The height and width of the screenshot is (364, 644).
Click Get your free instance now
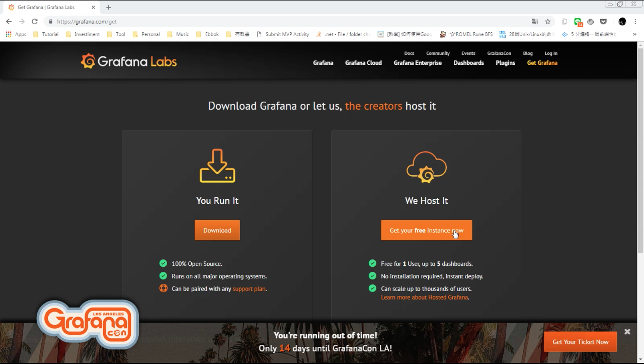click(x=427, y=230)
